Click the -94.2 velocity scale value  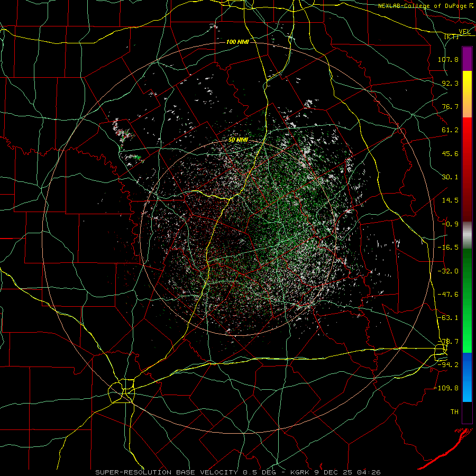(448, 365)
